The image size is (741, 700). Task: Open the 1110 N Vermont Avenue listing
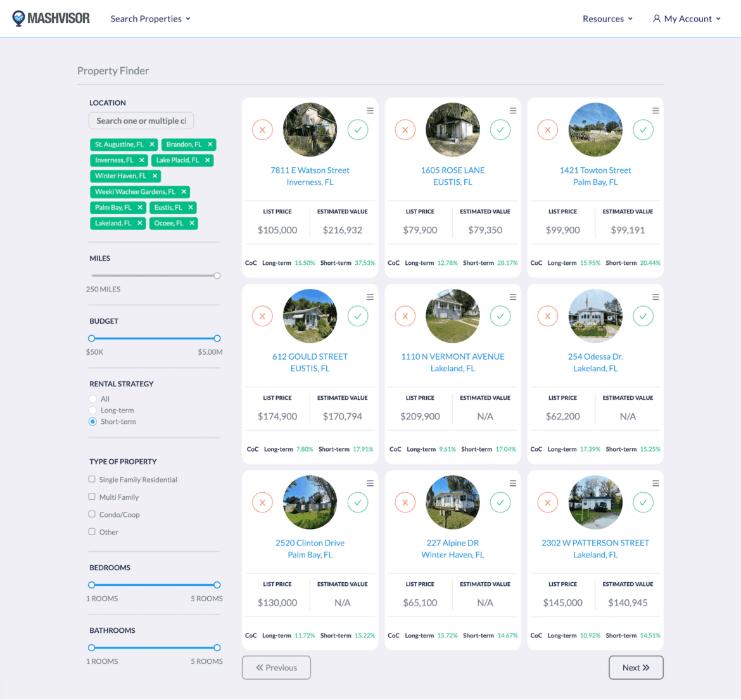point(452,357)
